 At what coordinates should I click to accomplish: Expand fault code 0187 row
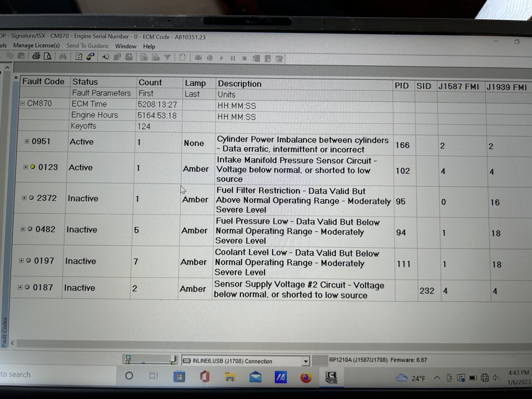pyautogui.click(x=20, y=287)
